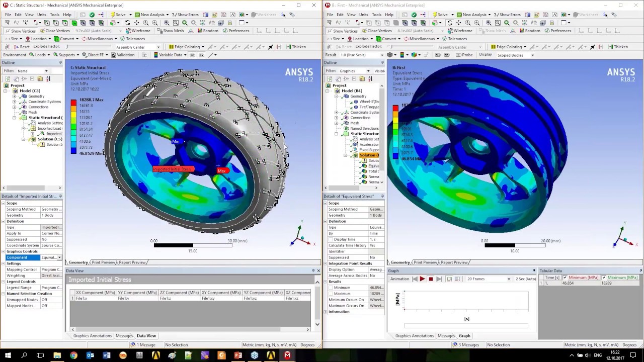Select the Pan tool in the right window
The height and width of the screenshot is (362, 644).
pos(458,23)
